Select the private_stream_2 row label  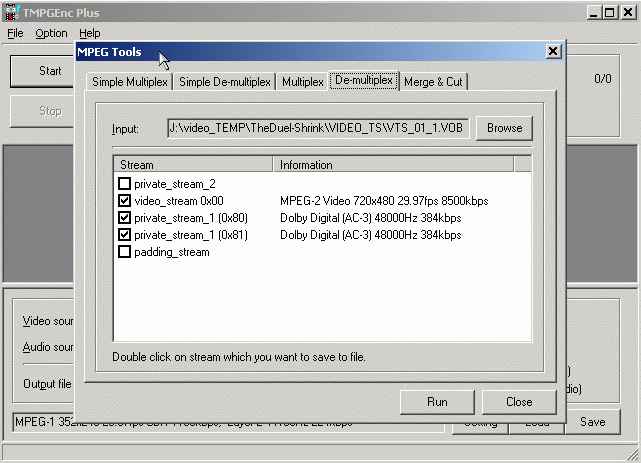[x=175, y=184]
